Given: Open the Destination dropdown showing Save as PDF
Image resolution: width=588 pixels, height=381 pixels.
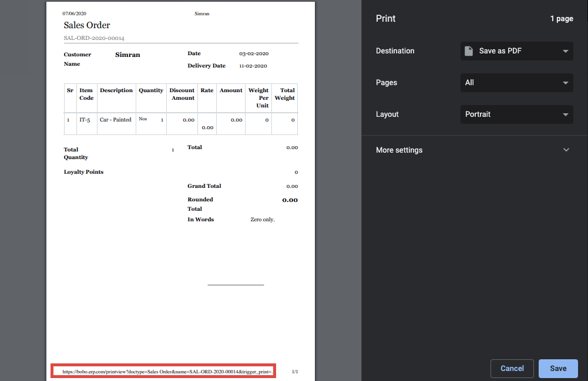Looking at the screenshot, I should point(516,51).
